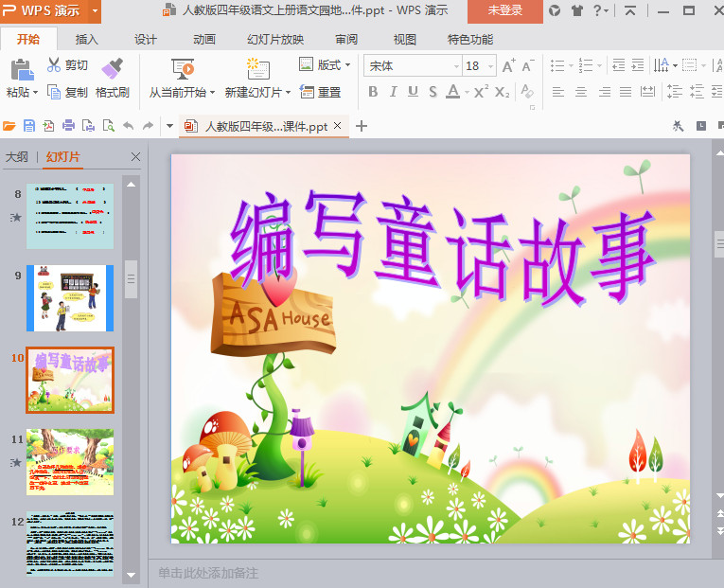Export to PDF icon in quick toolbar
Screen dimensions: 724x588
coord(48,126)
